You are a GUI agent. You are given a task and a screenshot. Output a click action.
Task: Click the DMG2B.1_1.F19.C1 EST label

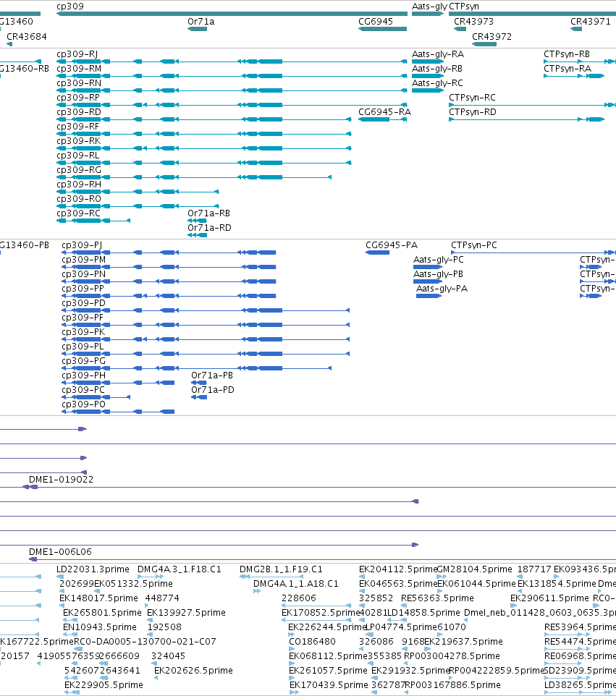tap(281, 569)
